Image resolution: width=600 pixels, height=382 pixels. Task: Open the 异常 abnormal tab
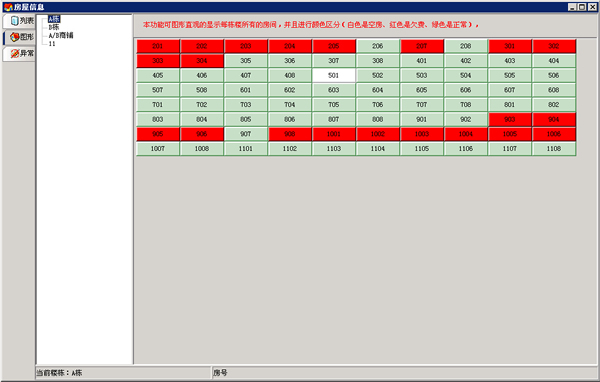pos(19,54)
